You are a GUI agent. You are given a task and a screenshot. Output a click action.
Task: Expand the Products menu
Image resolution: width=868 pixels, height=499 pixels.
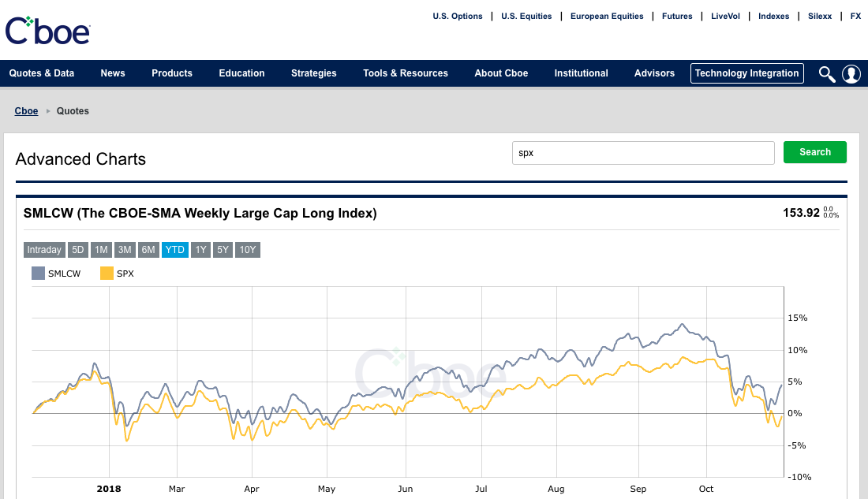pyautogui.click(x=172, y=73)
